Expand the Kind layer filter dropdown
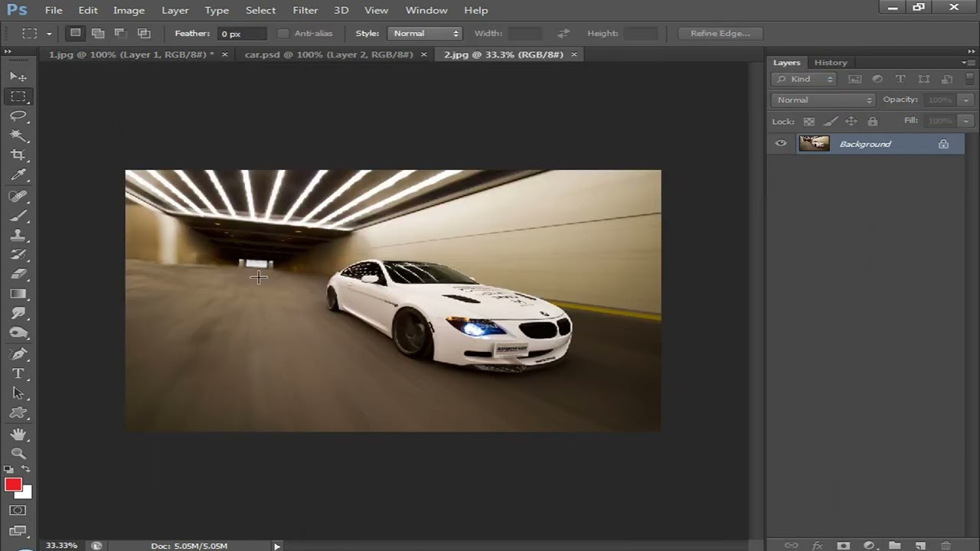The width and height of the screenshot is (980, 551). (x=804, y=80)
